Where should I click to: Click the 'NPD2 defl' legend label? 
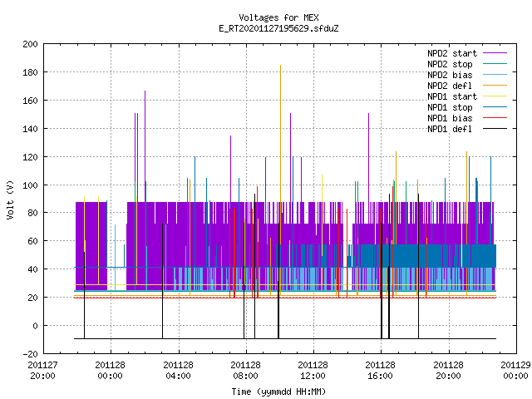pyautogui.click(x=450, y=86)
